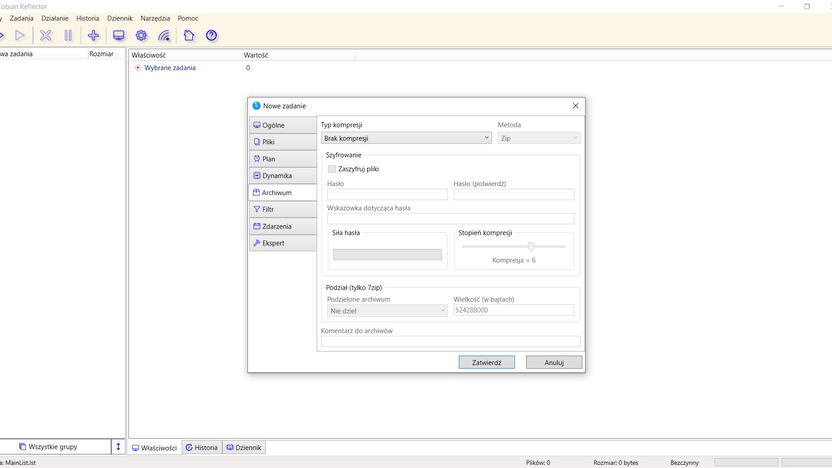Click the Stopień kompresji slider handle

click(x=531, y=246)
